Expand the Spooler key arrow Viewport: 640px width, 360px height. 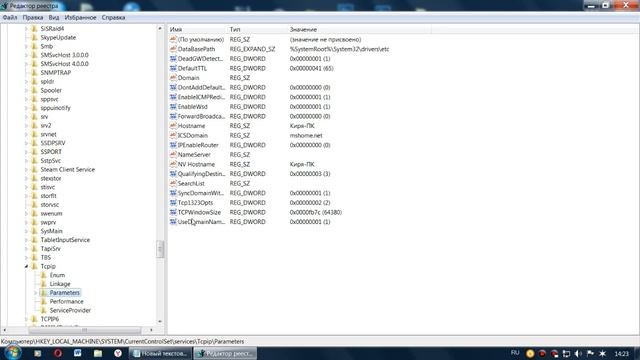tap(27, 91)
